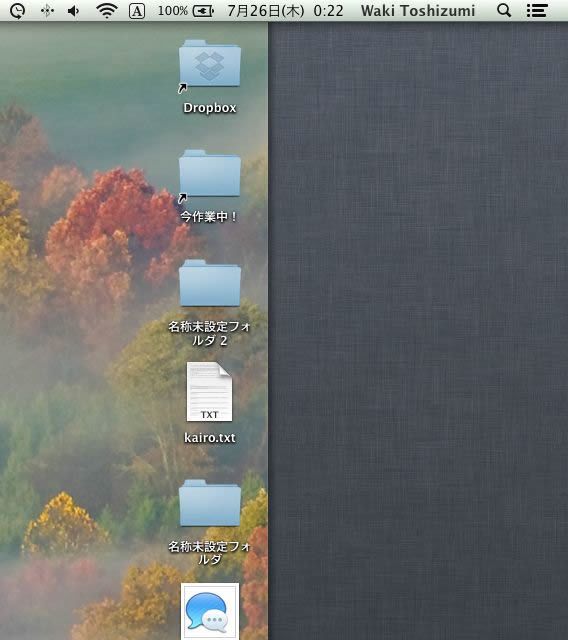Open Spotlight search magnifier
Screen dimensions: 568x640
(504, 10)
